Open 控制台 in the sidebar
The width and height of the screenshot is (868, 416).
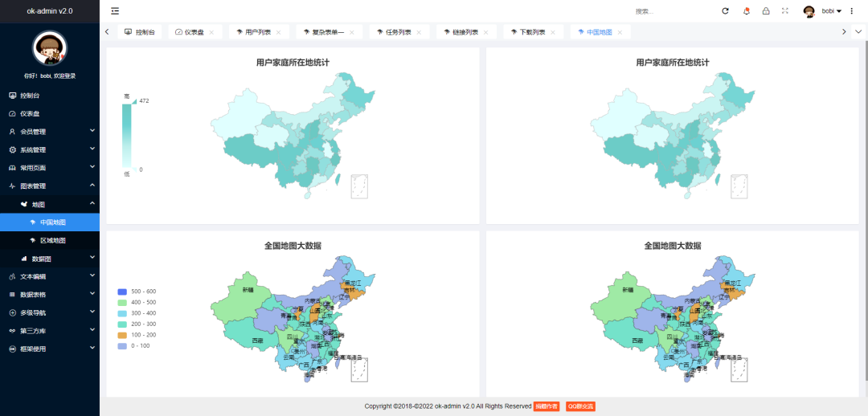[x=50, y=96]
